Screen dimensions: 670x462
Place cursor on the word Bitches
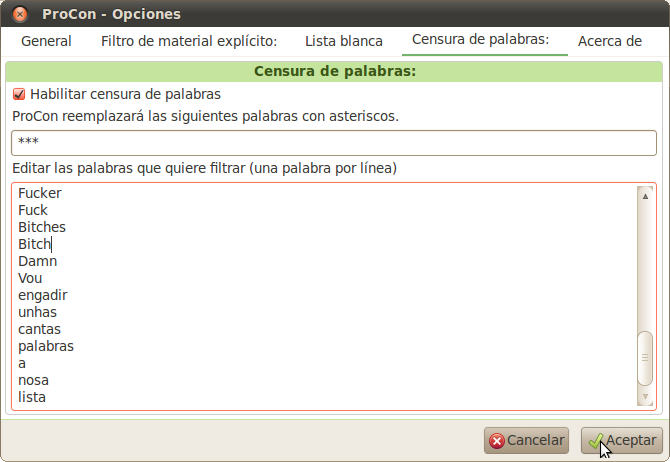point(42,227)
